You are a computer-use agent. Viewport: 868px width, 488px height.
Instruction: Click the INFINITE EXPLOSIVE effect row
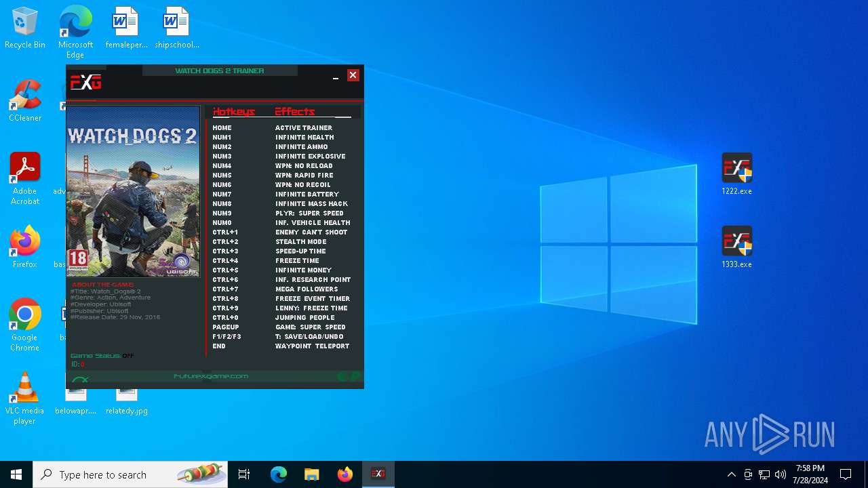[311, 156]
